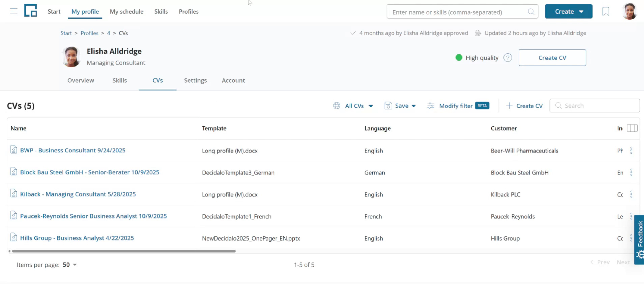Click Modify filter BETA
The height and width of the screenshot is (284, 644).
click(458, 106)
